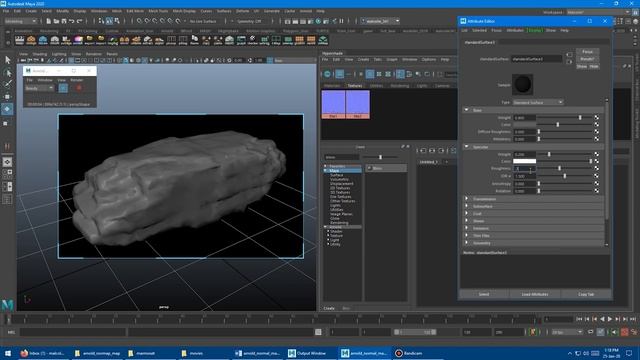Click the 'flame' shelf icon
640x360 pixels.
(x=194, y=40)
